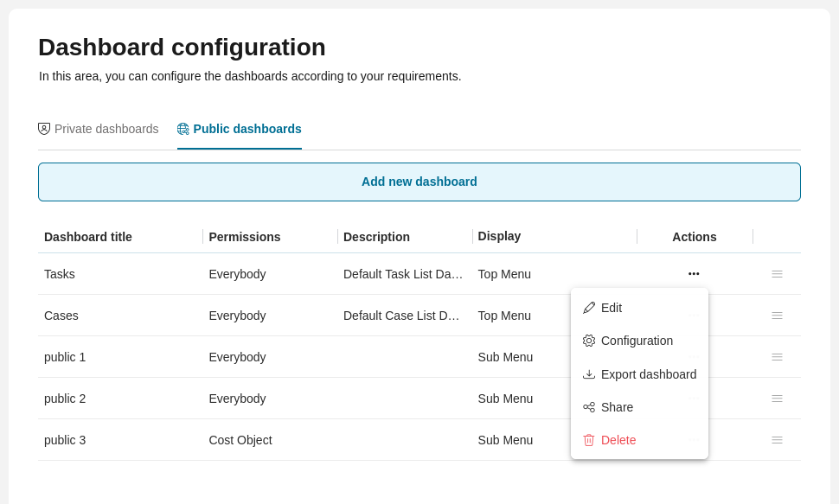Click the drag handle for public 3 row
Image resolution: width=839 pixels, height=504 pixels.
click(x=777, y=440)
